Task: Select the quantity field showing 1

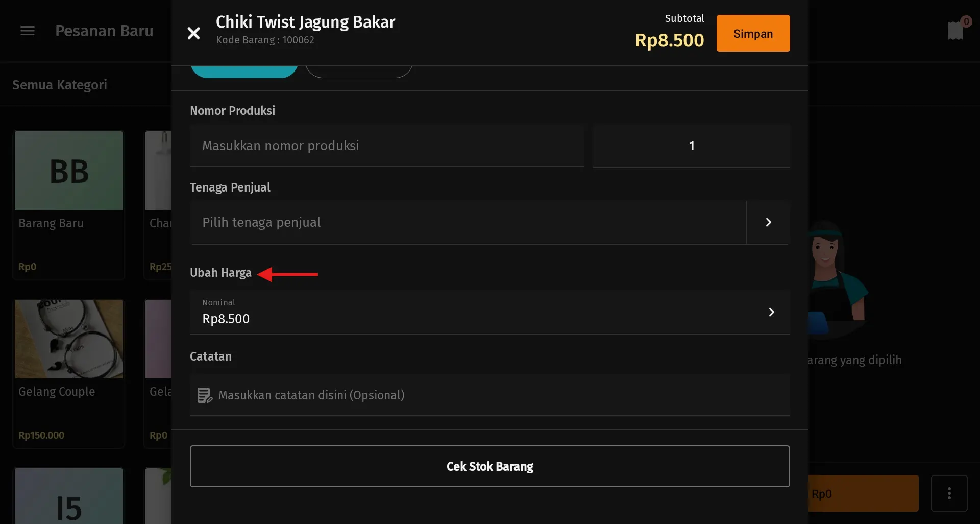Action: pos(691,146)
